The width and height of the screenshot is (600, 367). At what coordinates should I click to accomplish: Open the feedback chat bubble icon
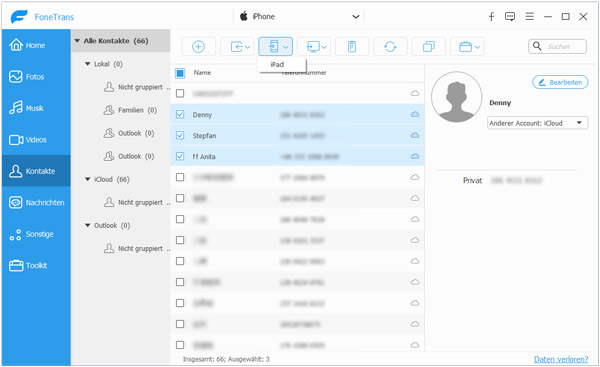[x=510, y=16]
